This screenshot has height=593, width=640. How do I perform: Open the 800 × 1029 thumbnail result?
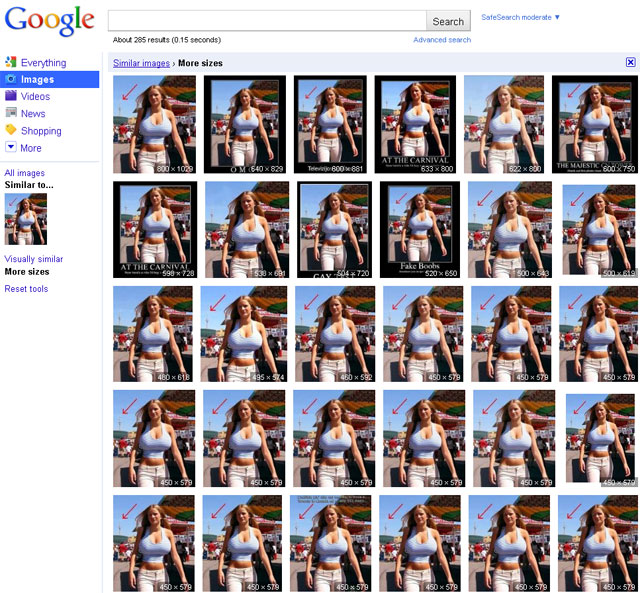(154, 125)
